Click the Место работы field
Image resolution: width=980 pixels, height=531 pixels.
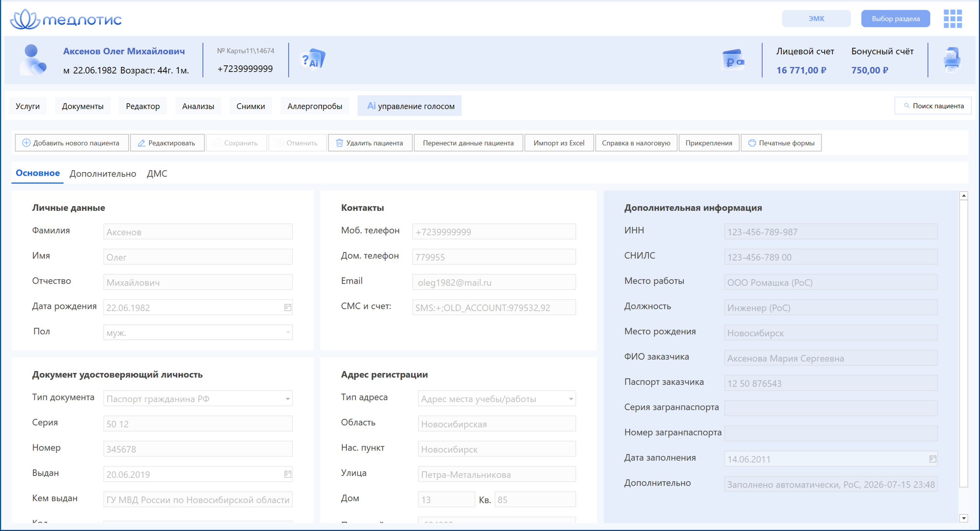click(830, 282)
